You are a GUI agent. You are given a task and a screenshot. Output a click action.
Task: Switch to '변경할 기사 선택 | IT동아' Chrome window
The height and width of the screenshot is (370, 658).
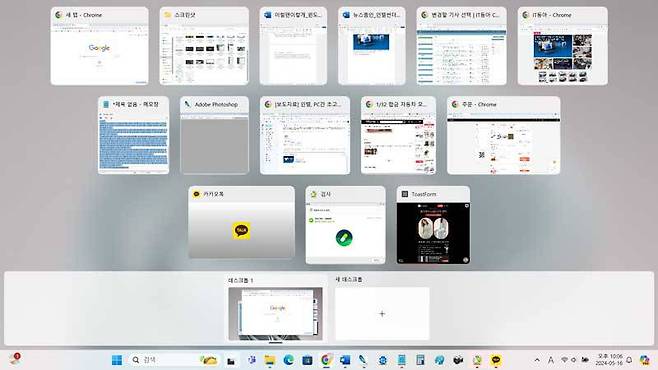pos(462,46)
